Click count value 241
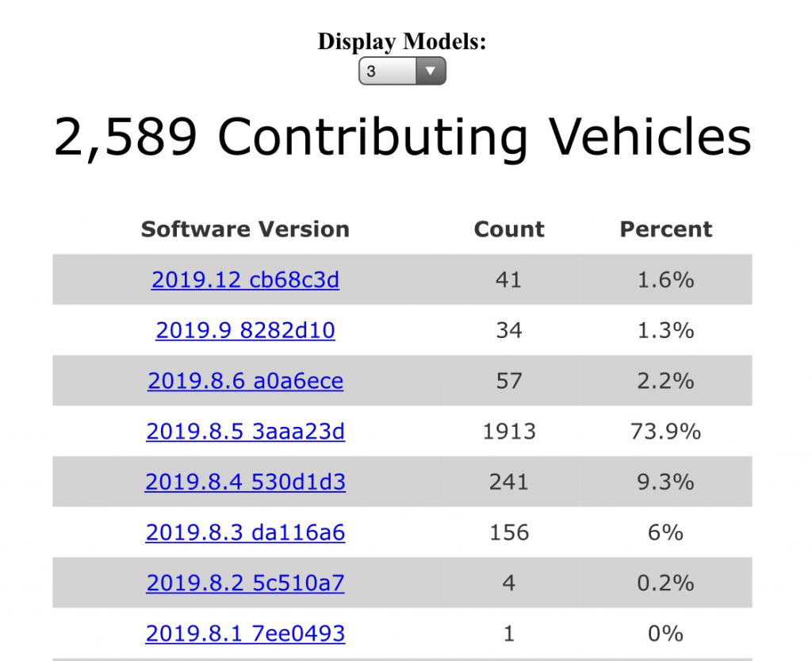The height and width of the screenshot is (661, 812). pyautogui.click(x=509, y=482)
